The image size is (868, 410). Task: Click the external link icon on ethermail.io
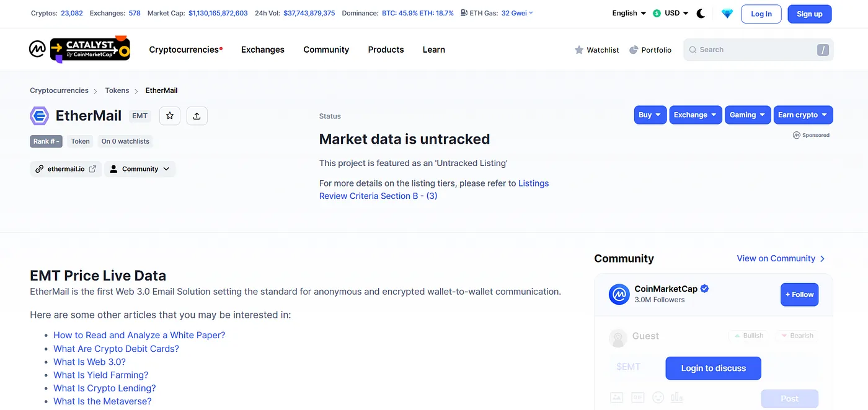92,169
